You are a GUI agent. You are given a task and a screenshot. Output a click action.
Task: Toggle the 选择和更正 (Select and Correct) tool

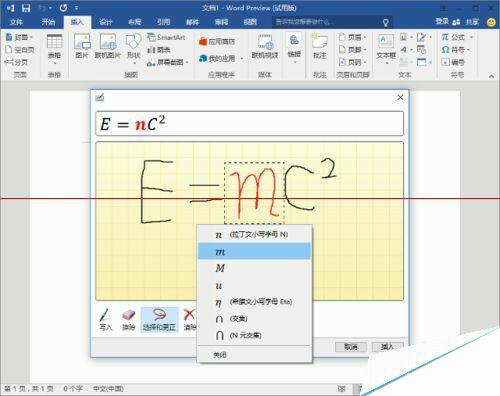pyautogui.click(x=160, y=320)
